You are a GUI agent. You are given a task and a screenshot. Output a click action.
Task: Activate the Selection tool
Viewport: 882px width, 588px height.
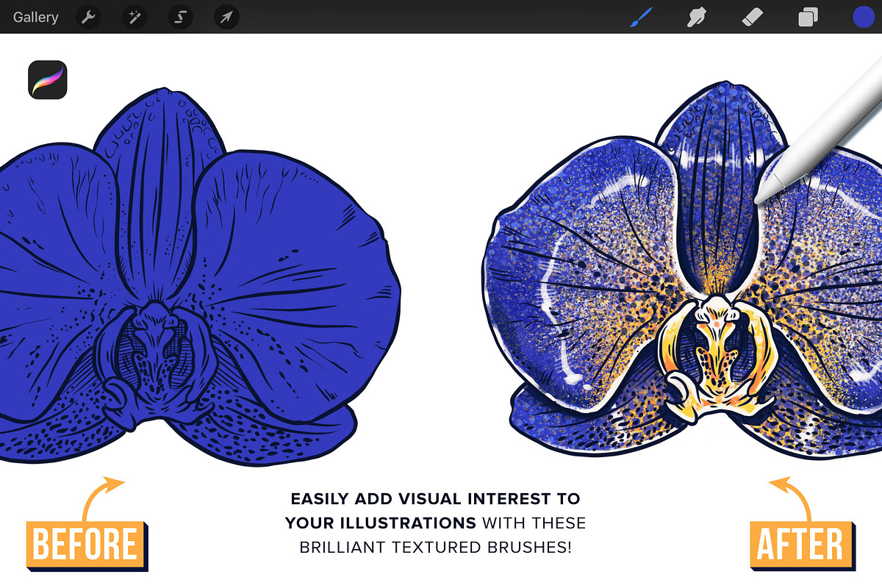click(x=180, y=17)
